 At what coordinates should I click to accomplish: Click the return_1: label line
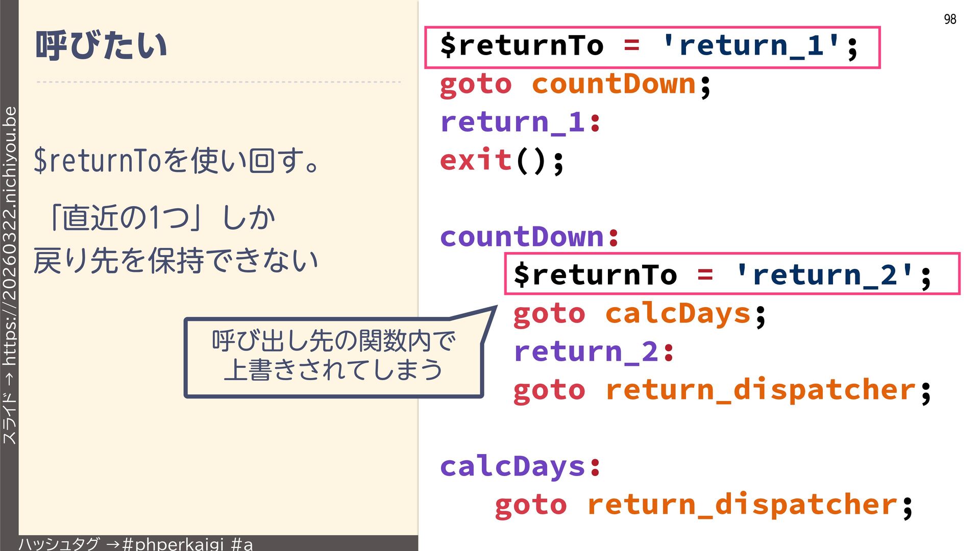pyautogui.click(x=521, y=122)
